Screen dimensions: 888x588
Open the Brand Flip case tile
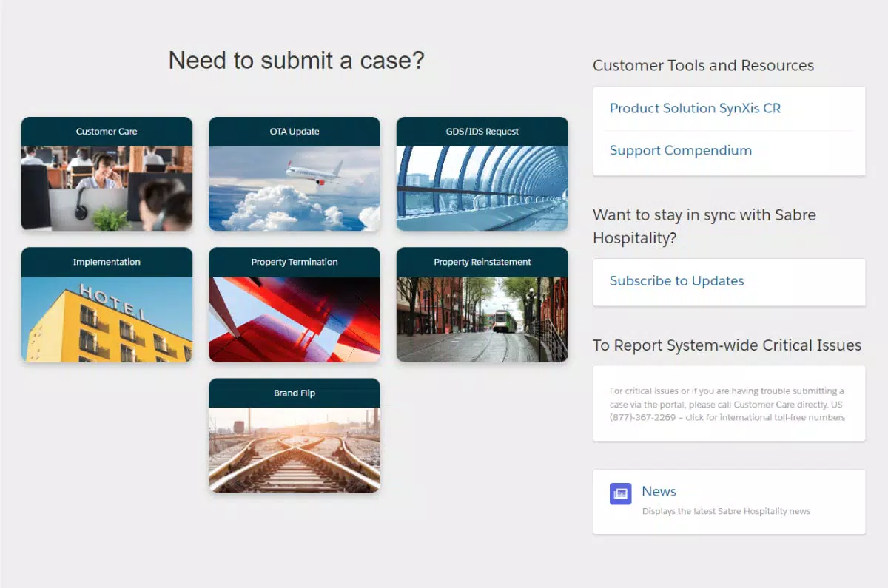tap(295, 436)
